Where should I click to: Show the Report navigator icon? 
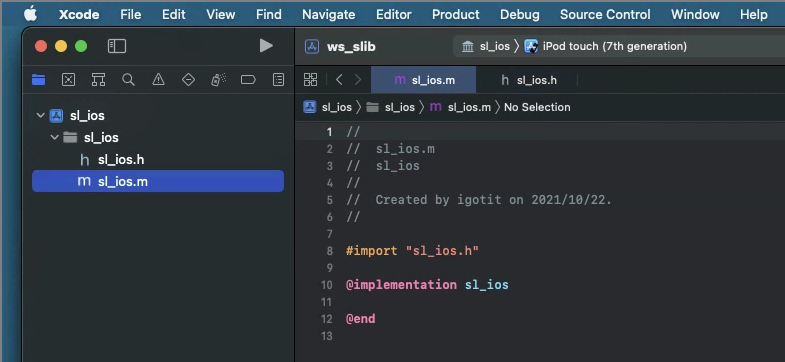[x=278, y=79]
